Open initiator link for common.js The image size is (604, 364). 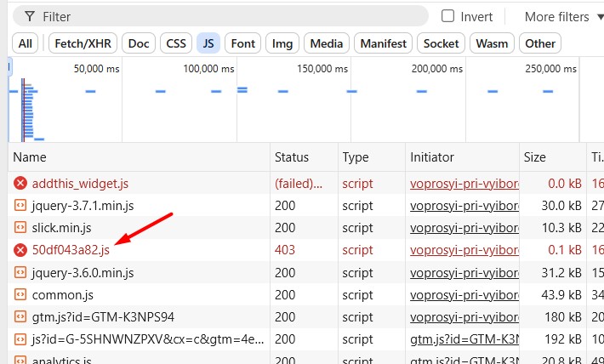[x=464, y=295]
